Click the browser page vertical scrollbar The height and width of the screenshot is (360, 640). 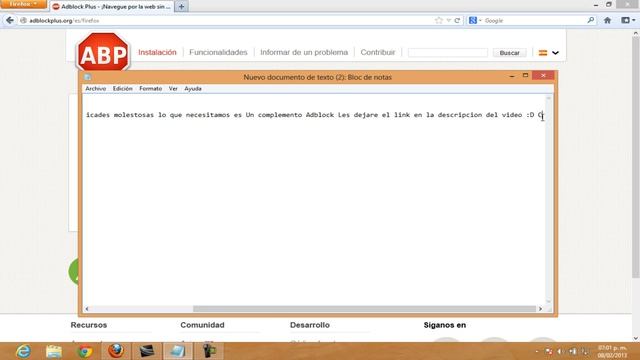tap(635, 157)
